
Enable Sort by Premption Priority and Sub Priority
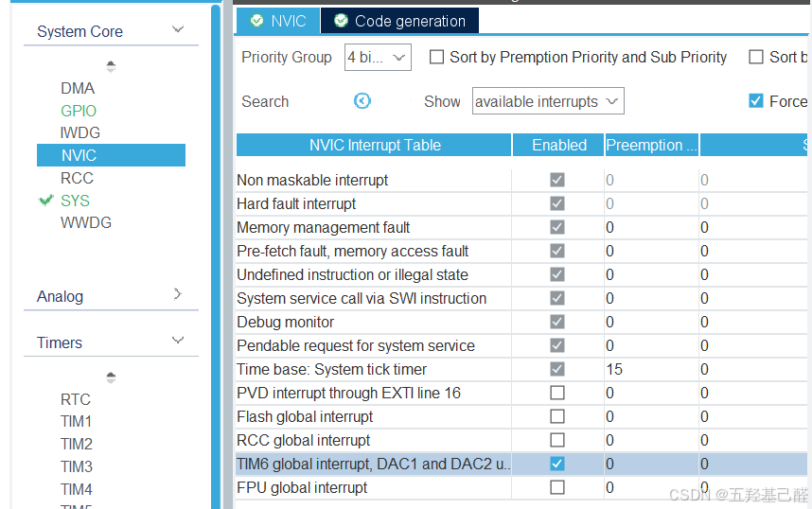coord(436,57)
